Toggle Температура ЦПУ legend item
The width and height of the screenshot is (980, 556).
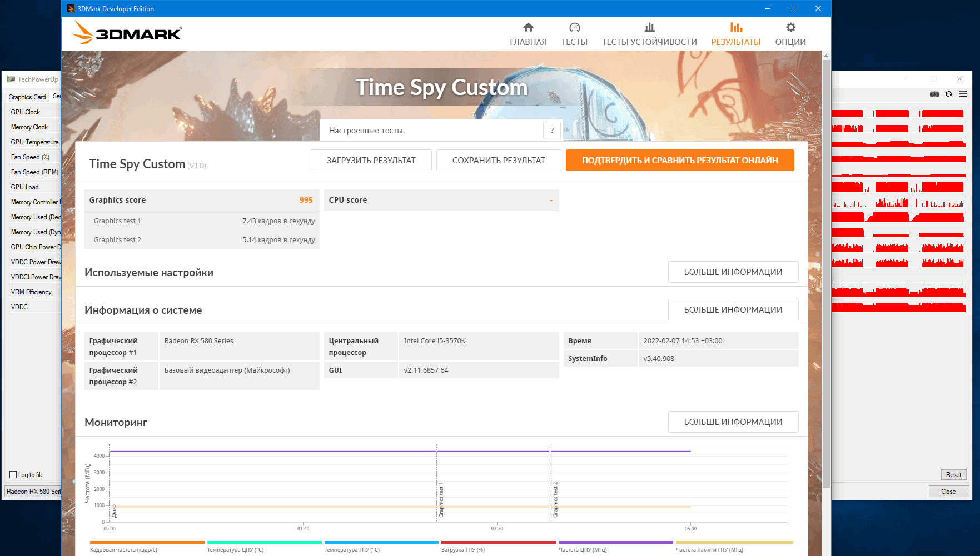[264, 547]
